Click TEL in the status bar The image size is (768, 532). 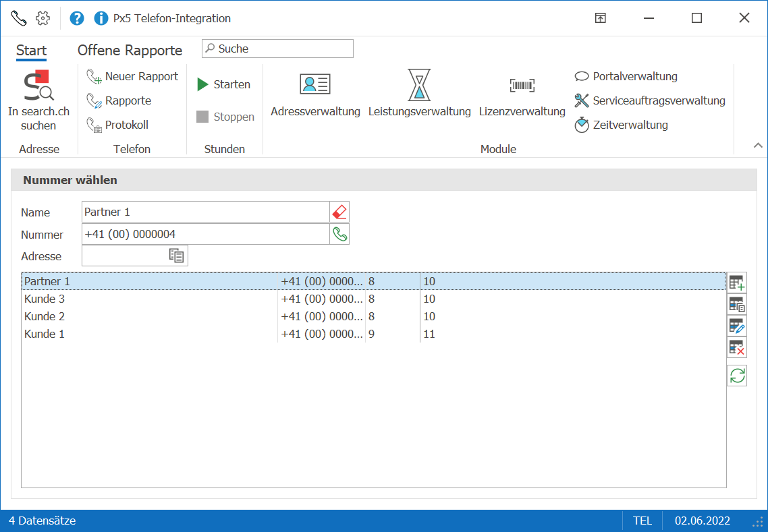click(642, 521)
